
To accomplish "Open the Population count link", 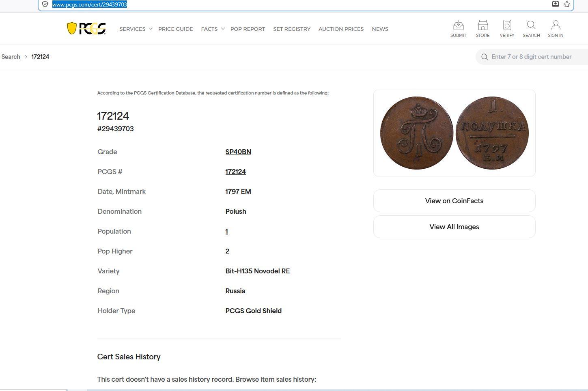I will coord(226,231).
